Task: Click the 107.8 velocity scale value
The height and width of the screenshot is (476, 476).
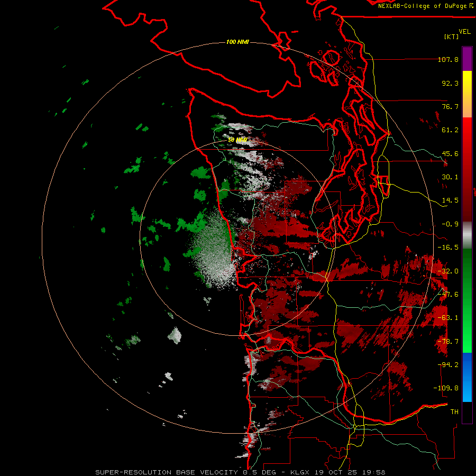Action: pos(448,59)
